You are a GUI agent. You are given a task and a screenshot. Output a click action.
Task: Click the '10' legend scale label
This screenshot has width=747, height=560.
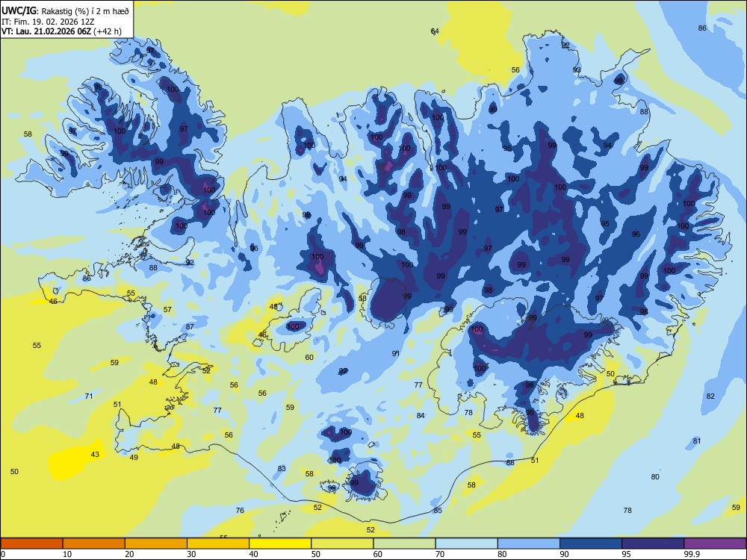point(67,554)
